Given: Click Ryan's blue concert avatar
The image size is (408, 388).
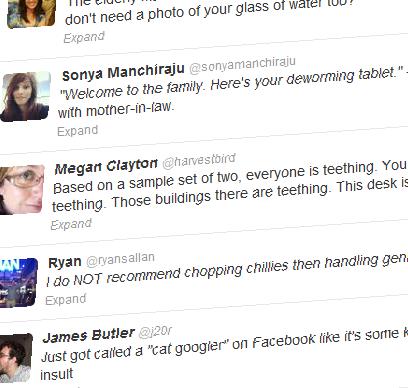Looking at the screenshot, I should coord(18,283).
